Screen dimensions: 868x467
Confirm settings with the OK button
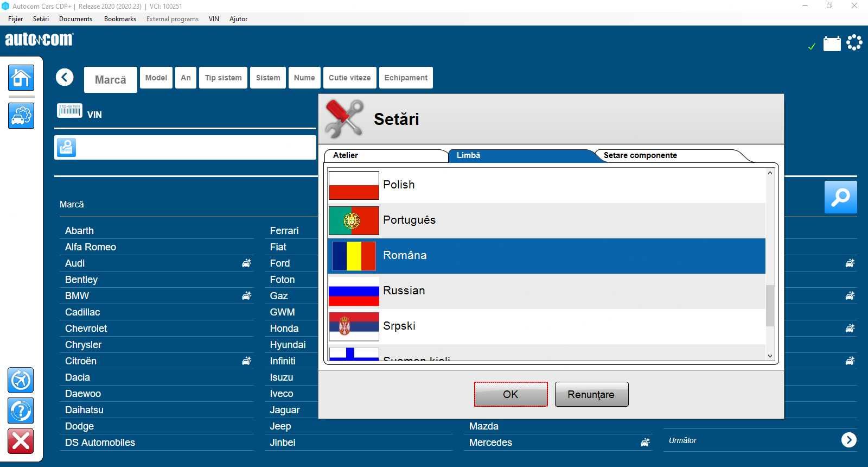click(510, 394)
